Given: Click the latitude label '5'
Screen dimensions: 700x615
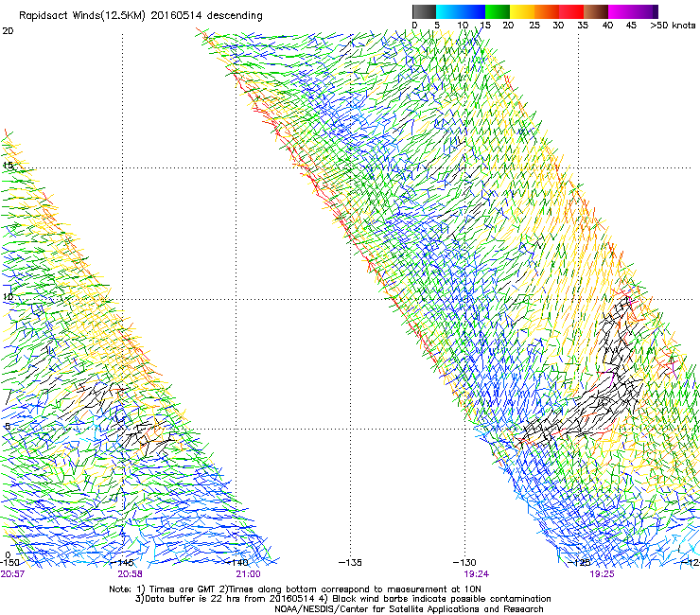Looking at the screenshot, I should [7, 426].
